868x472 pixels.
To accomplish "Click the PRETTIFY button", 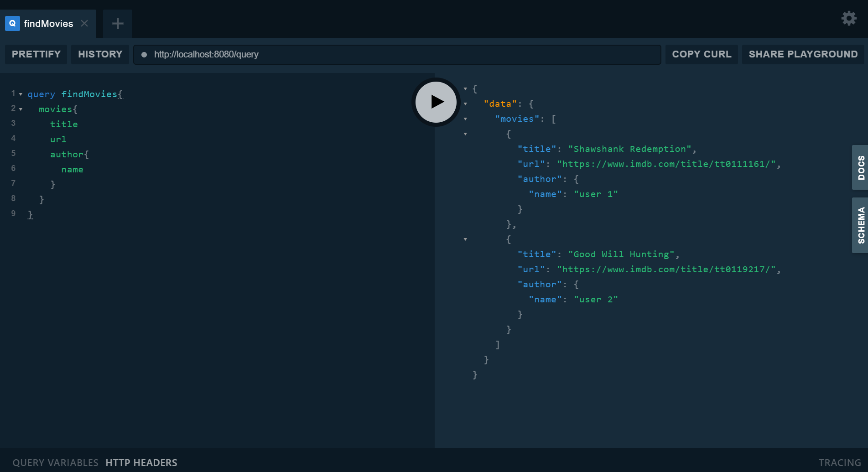I will [x=36, y=54].
